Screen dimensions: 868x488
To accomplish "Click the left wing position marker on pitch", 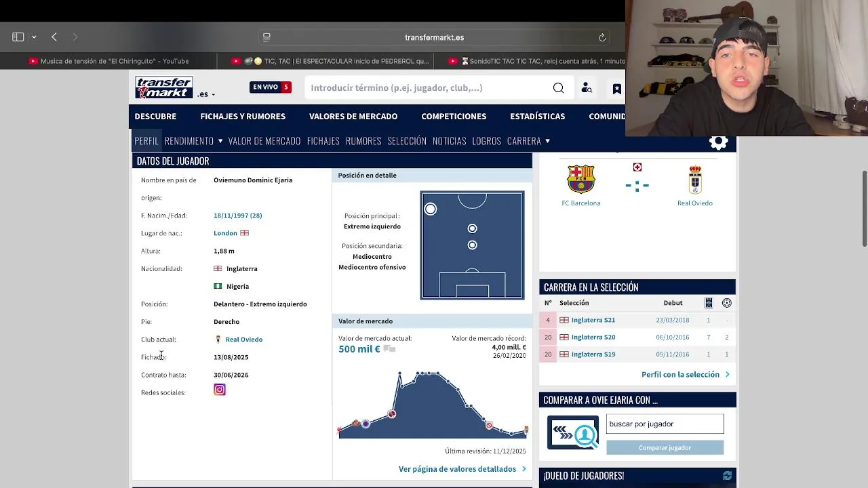I will (430, 209).
